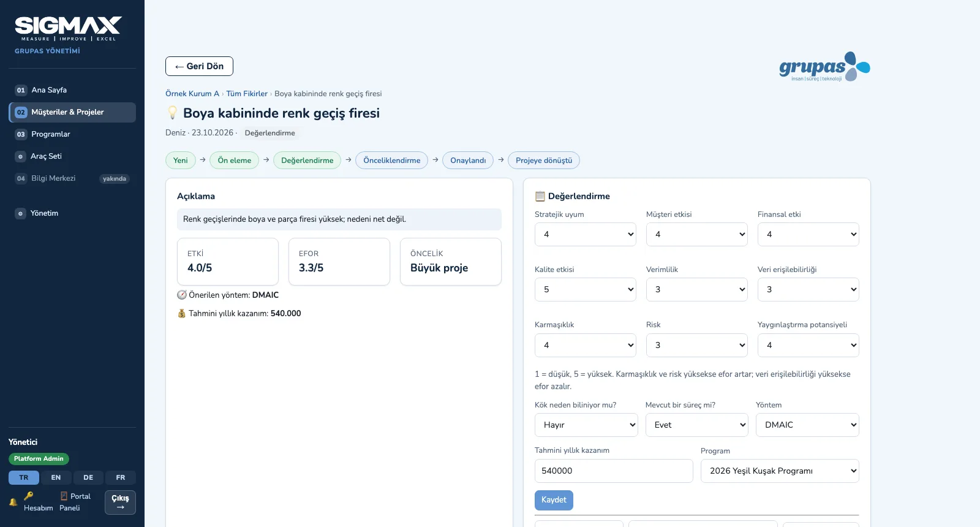The width and height of the screenshot is (980, 527).
Task: Click the notification bell icon
Action: tap(13, 502)
